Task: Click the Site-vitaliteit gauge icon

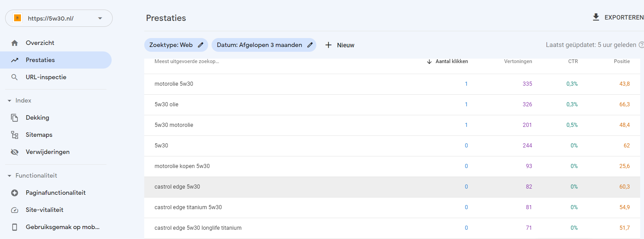Action: 14,210
